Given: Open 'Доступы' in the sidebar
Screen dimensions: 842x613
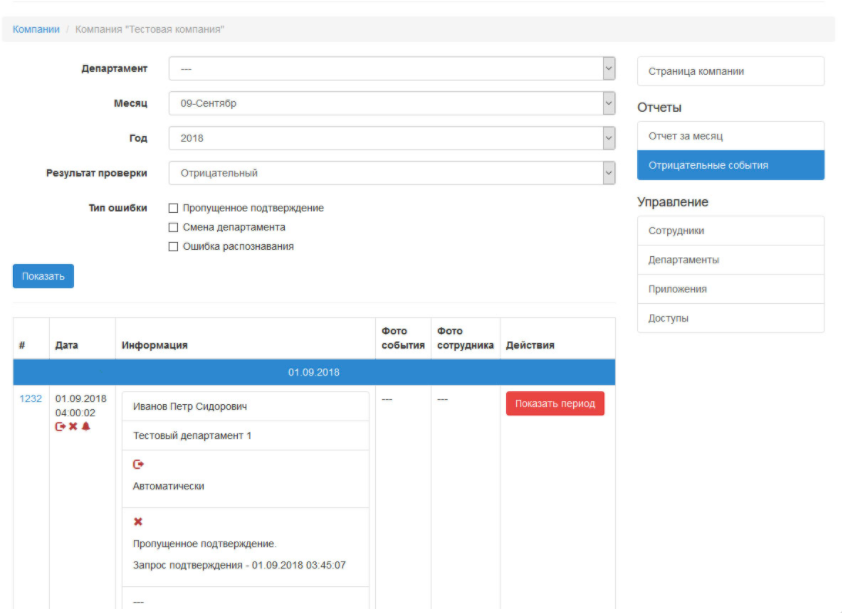Looking at the screenshot, I should (731, 318).
